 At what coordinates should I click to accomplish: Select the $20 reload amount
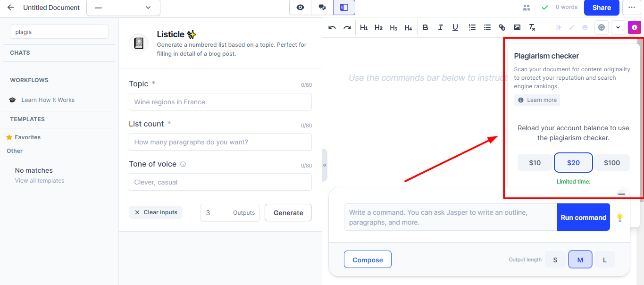pos(573,163)
